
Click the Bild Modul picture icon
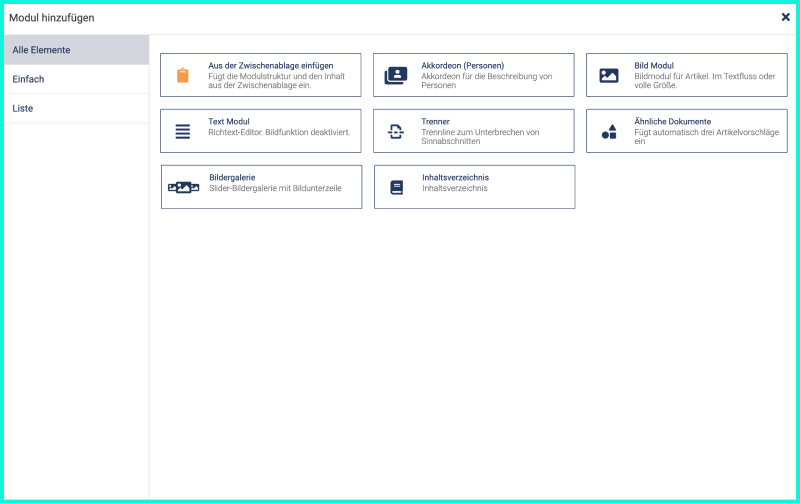point(609,75)
